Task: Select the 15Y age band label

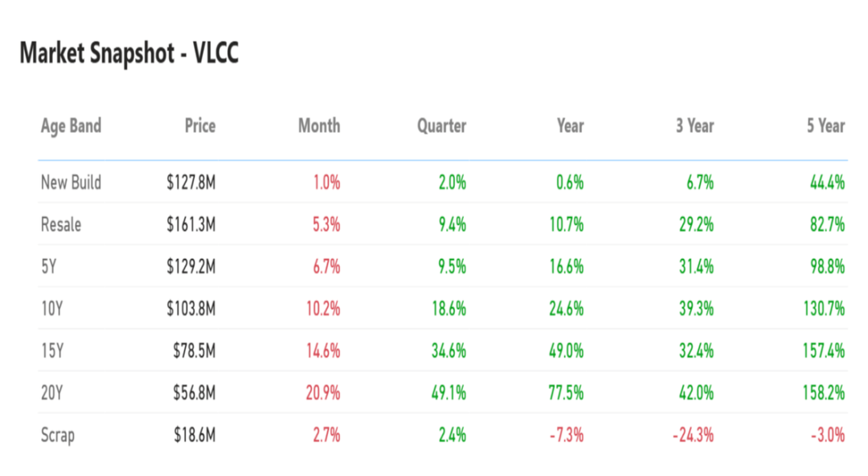Action: tap(52, 351)
